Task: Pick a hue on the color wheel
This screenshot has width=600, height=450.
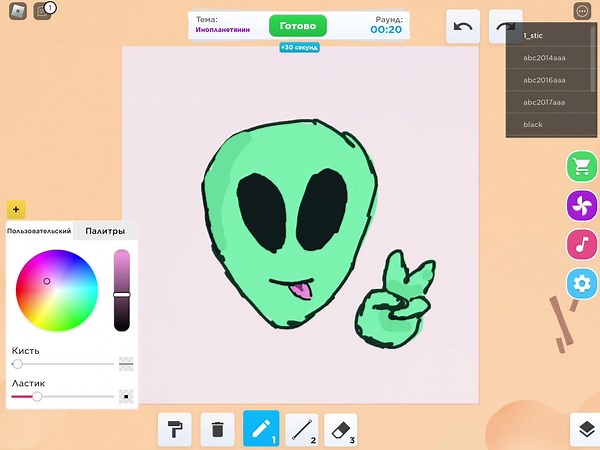Action: [x=57, y=290]
